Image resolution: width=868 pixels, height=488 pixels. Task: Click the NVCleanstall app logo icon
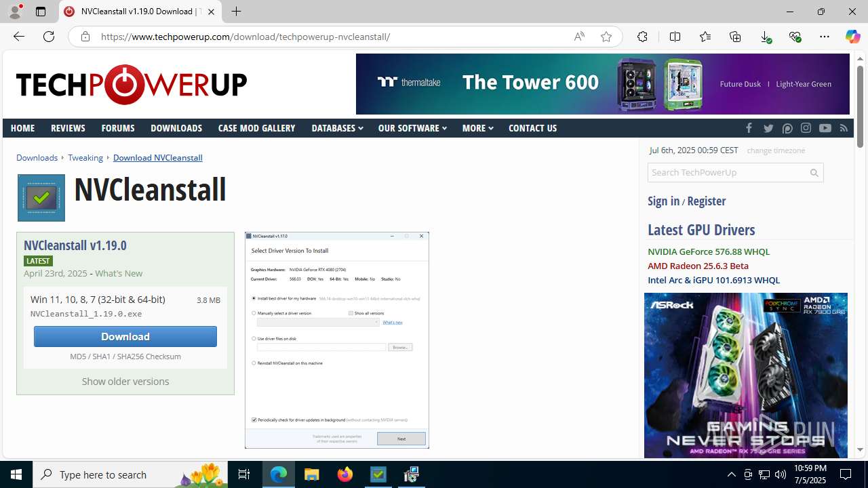tap(41, 198)
